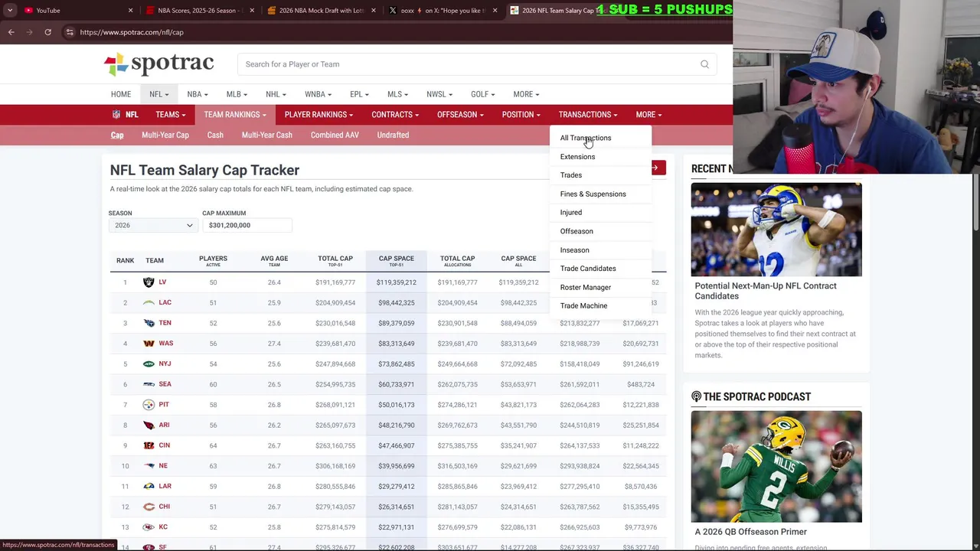
Task: Expand the Transactions menu header
Action: point(588,115)
